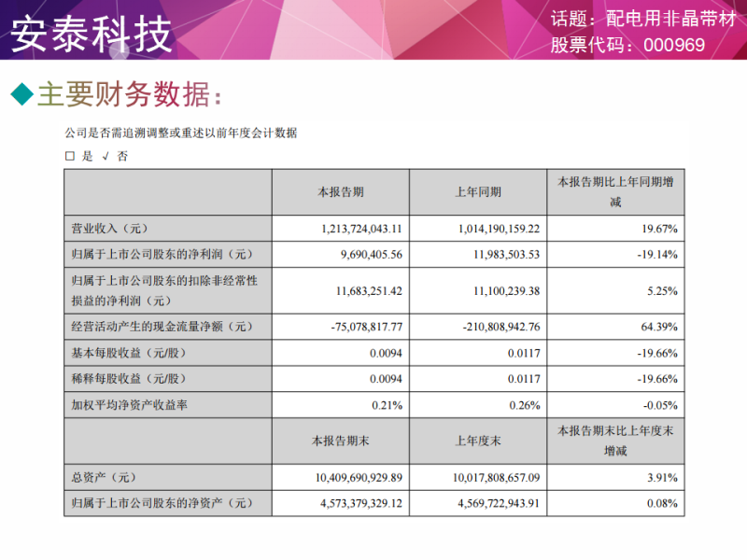
Task: Click the 本报告期末比上年度末增减 header
Action: (615, 441)
